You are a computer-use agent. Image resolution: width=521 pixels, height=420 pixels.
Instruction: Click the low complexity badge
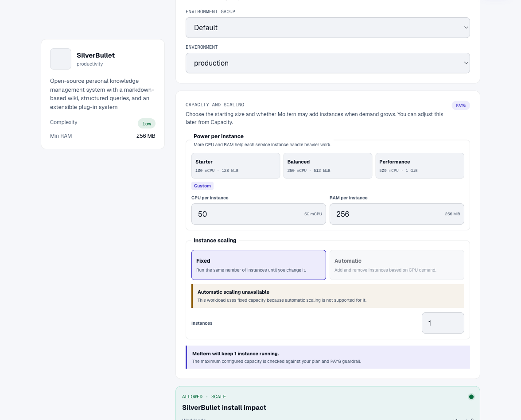point(147,124)
